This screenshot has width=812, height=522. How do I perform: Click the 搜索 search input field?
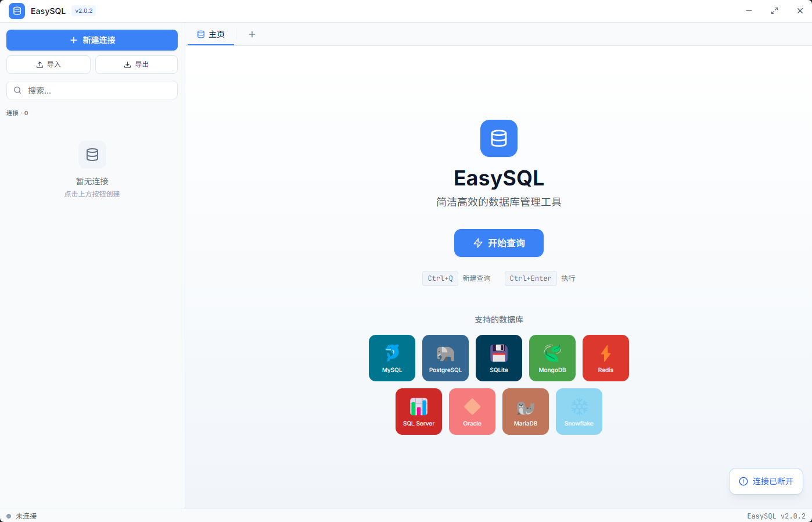92,90
